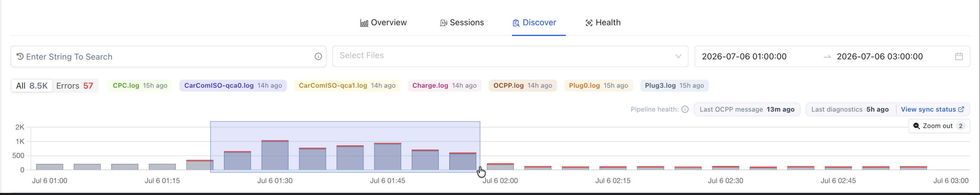The height and width of the screenshot is (195, 980).
Task: Toggle the All 8.5K filter
Action: pos(31,86)
